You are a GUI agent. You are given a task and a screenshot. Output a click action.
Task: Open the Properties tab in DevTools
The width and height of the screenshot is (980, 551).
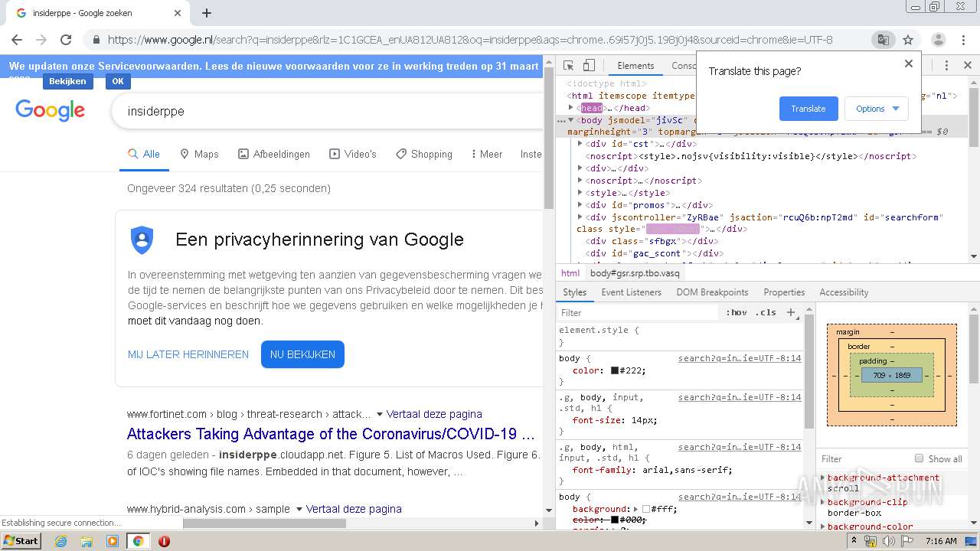click(784, 292)
